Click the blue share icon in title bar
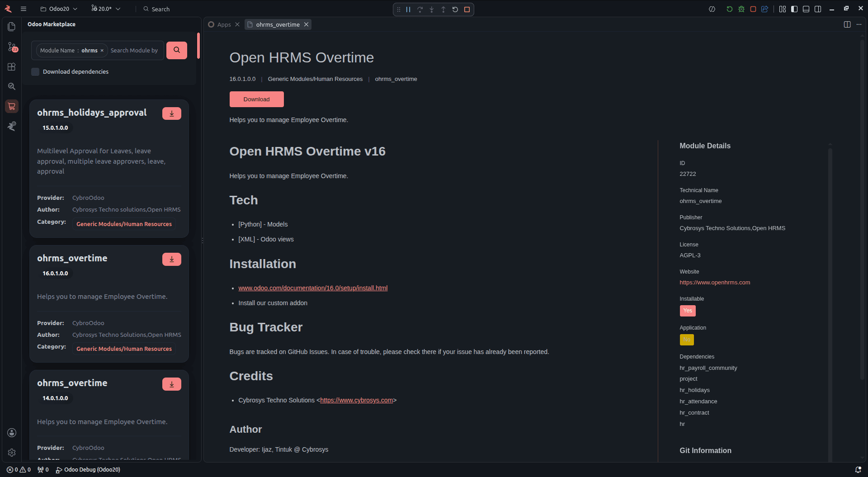This screenshot has height=477, width=868. 765,9
